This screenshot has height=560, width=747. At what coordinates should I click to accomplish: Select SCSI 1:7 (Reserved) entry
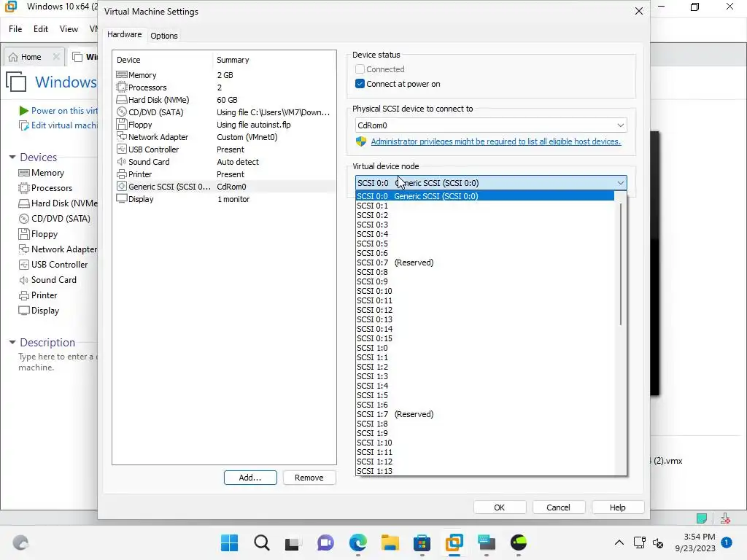tap(485, 414)
